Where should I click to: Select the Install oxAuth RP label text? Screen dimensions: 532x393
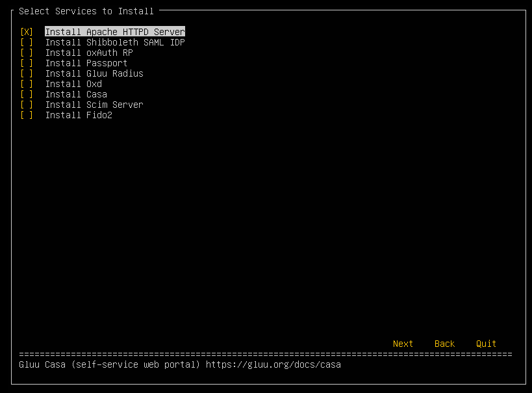[89, 53]
